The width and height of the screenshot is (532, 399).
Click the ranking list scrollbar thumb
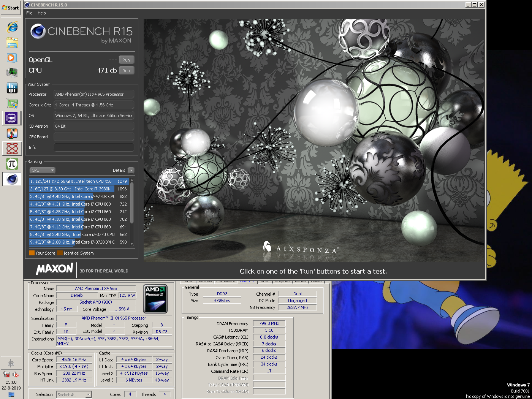click(x=132, y=203)
